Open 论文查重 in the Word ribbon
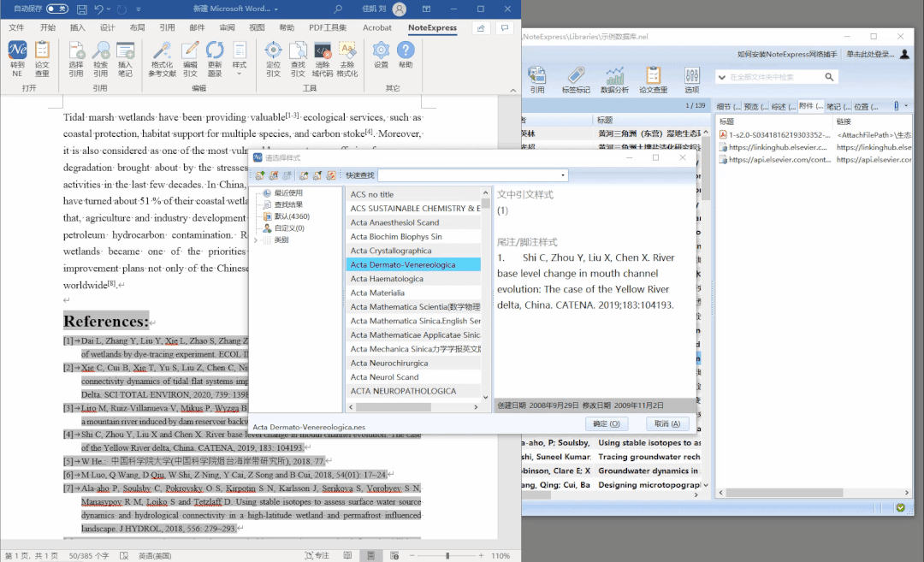924x562 pixels. [42, 59]
